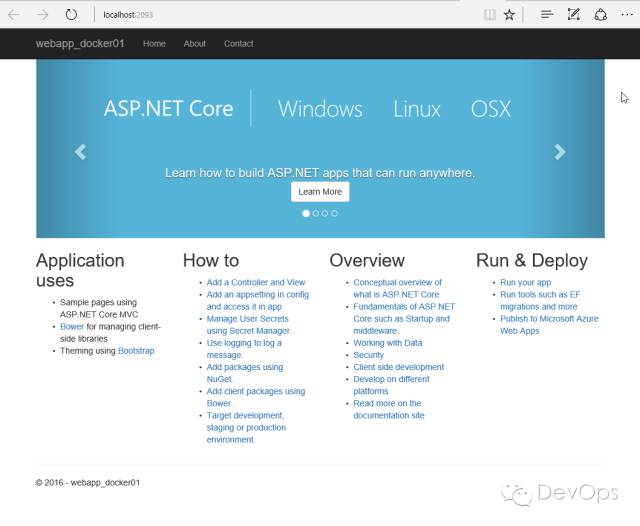Screen dimensions: 640x526
Task: Open the Contact nav item
Action: [239, 44]
